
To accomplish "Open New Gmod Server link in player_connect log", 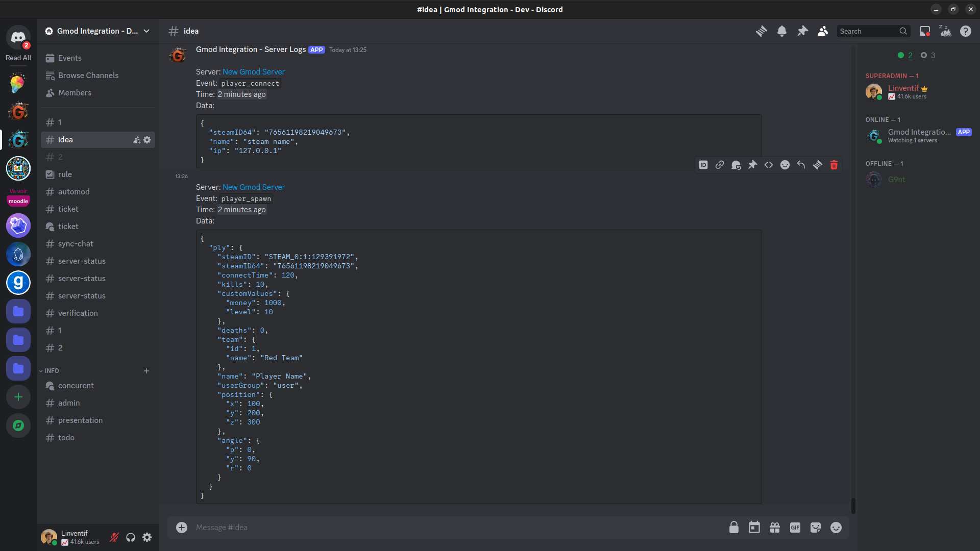I will click(254, 72).
